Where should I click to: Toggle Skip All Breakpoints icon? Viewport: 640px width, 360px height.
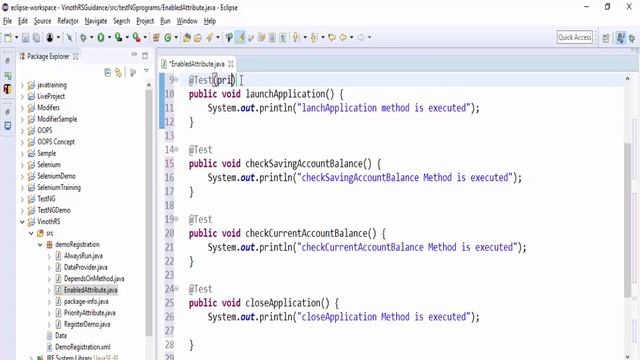tap(70, 38)
